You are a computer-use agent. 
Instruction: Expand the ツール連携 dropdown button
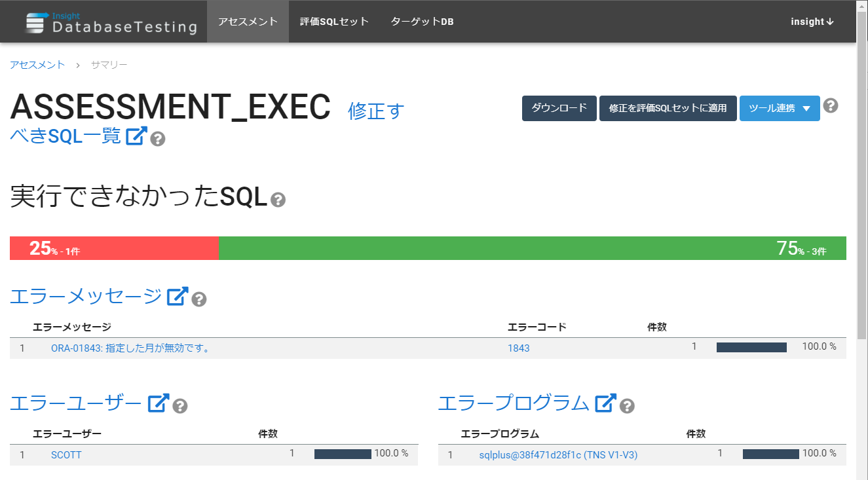780,108
